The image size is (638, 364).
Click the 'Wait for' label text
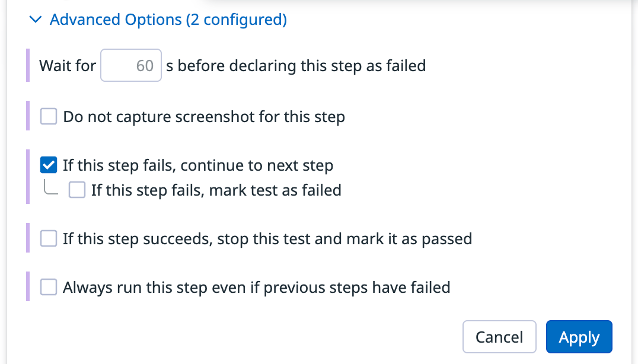68,65
